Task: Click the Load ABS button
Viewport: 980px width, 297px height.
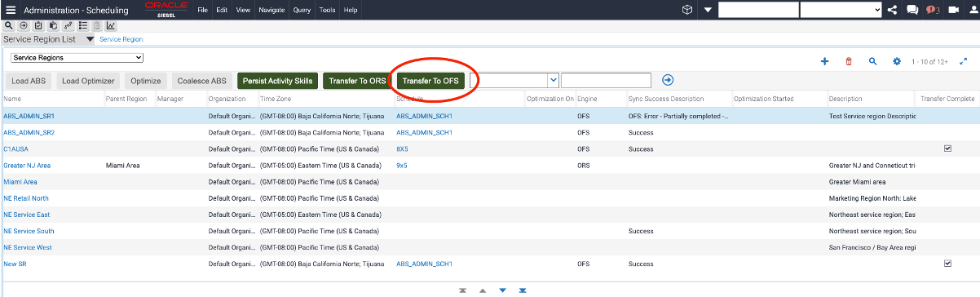Action: click(29, 81)
